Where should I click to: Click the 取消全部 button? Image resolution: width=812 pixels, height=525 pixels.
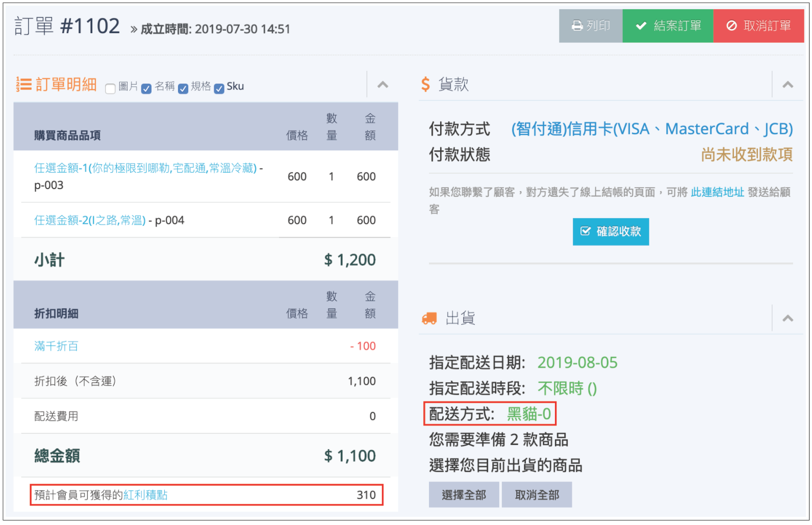(x=537, y=495)
